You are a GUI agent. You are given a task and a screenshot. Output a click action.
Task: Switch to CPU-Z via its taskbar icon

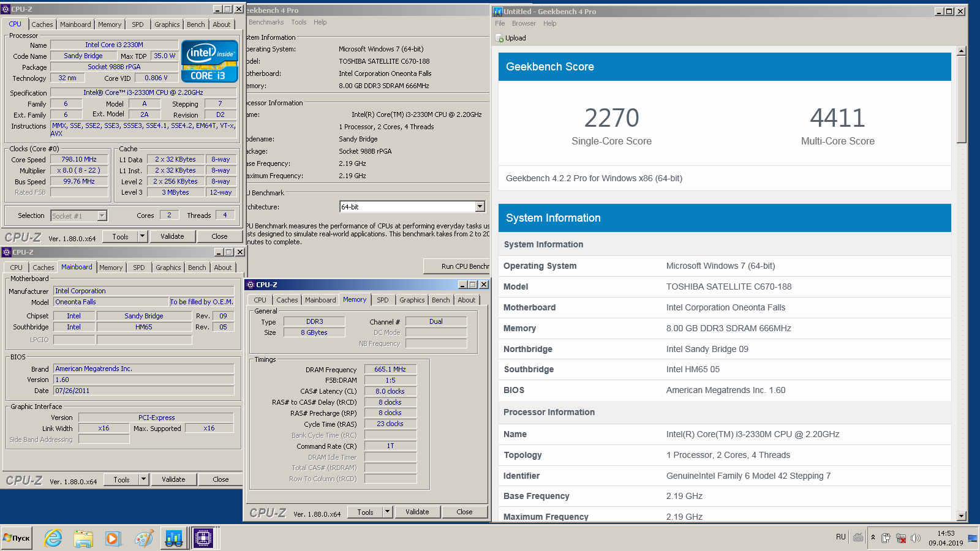click(x=203, y=538)
